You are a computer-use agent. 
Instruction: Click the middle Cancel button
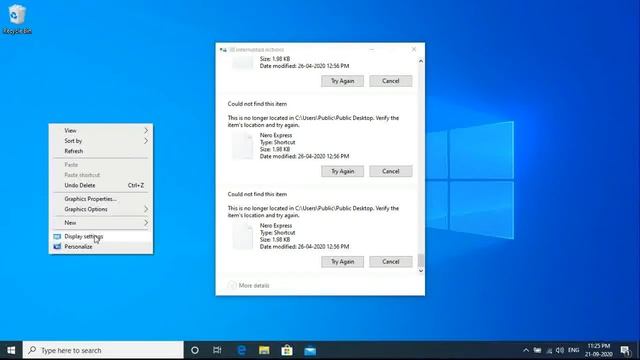tap(391, 171)
